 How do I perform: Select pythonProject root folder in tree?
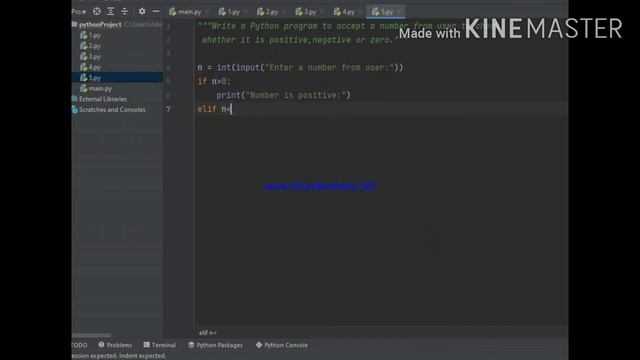pos(100,24)
